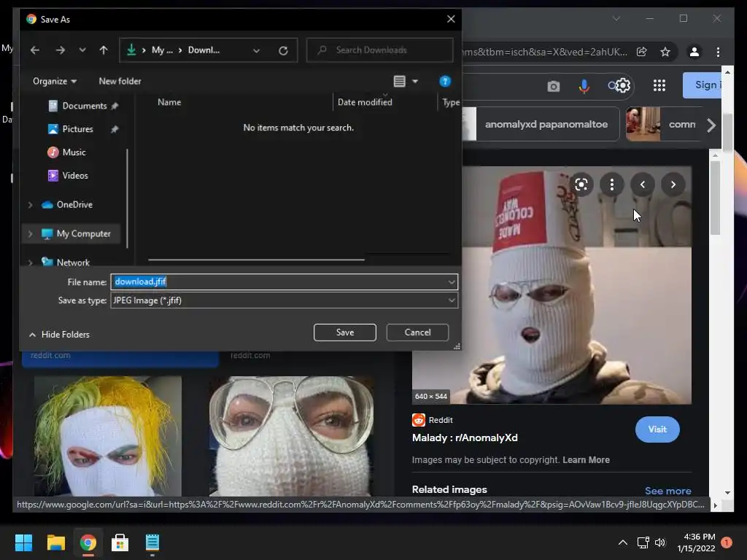The width and height of the screenshot is (747, 560).
Task: Open File Explorer from taskbar
Action: coord(55,542)
